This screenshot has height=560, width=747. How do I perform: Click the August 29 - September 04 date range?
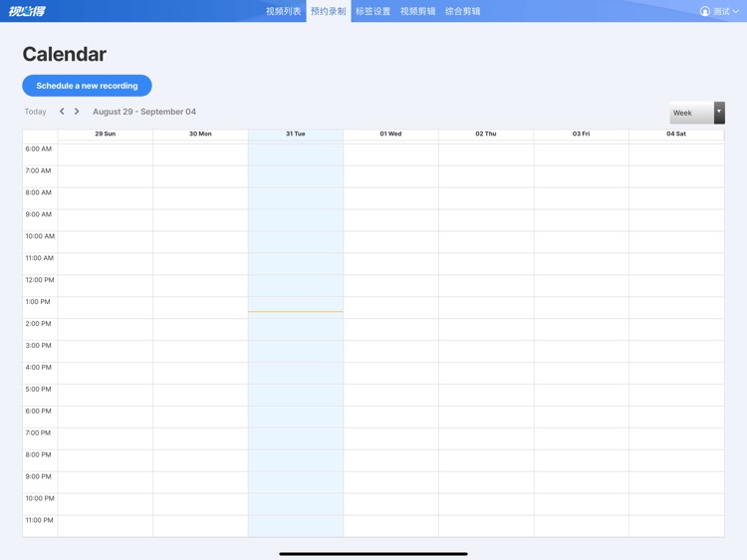[144, 112]
